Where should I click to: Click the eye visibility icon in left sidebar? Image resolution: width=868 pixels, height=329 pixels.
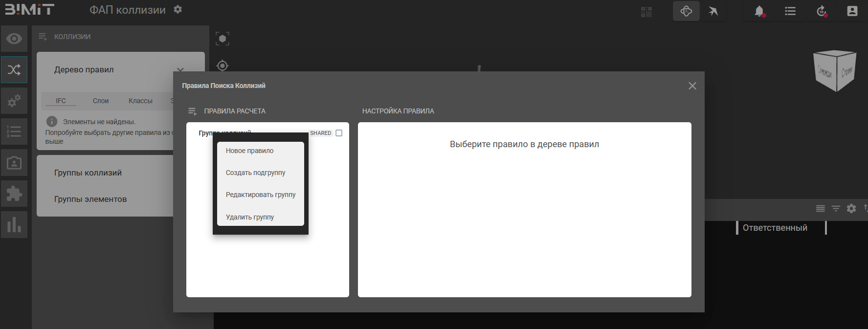14,39
